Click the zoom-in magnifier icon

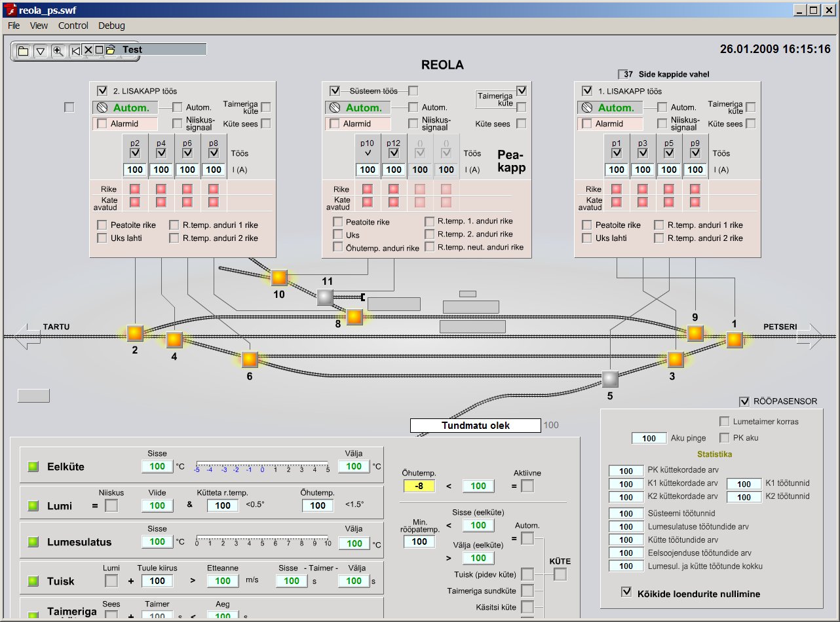(x=58, y=51)
